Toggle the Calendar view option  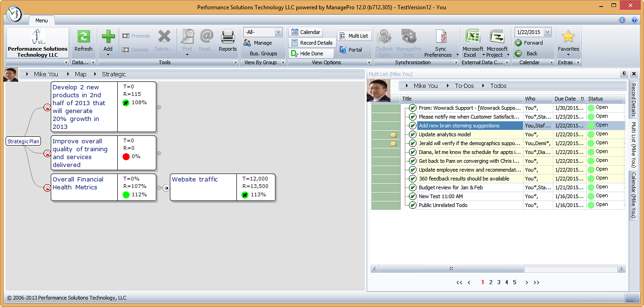point(306,32)
